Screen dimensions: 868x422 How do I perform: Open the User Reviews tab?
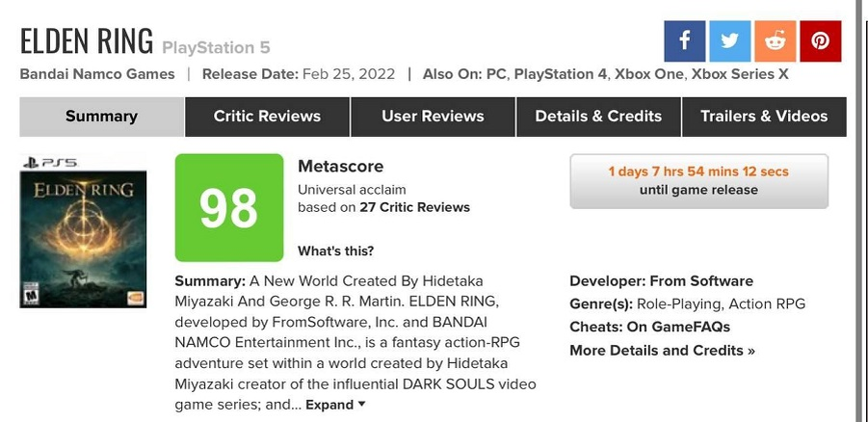tap(433, 117)
